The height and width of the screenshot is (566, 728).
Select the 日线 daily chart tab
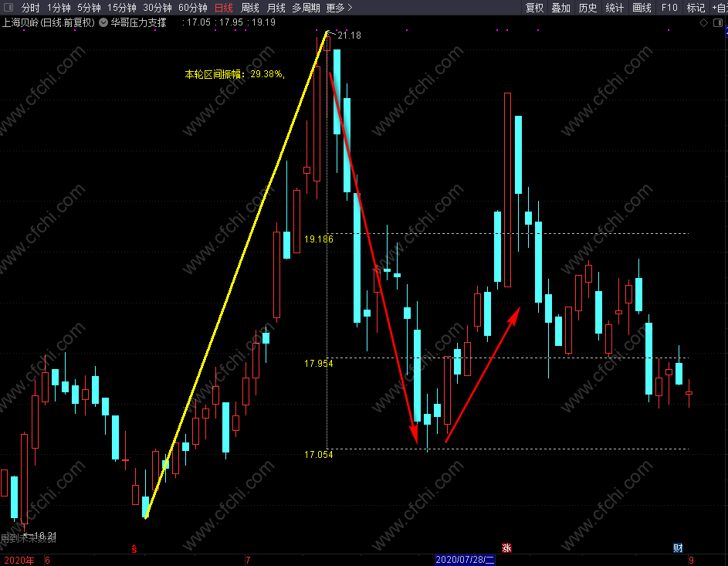pos(224,8)
